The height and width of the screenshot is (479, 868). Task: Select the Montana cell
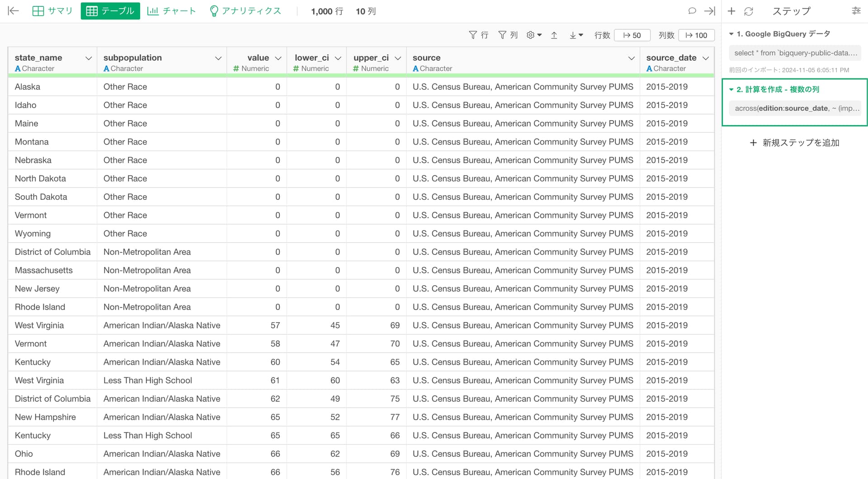[52, 142]
